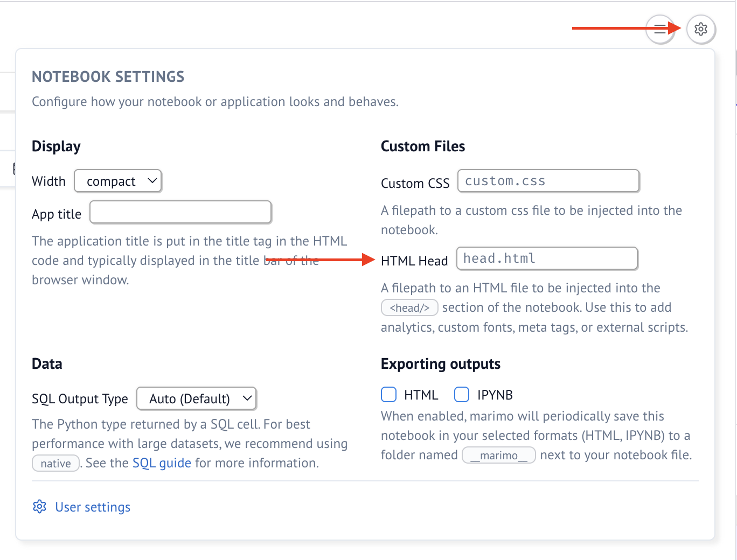This screenshot has width=737, height=560.
Task: Focus the App title input field
Action: point(180,212)
